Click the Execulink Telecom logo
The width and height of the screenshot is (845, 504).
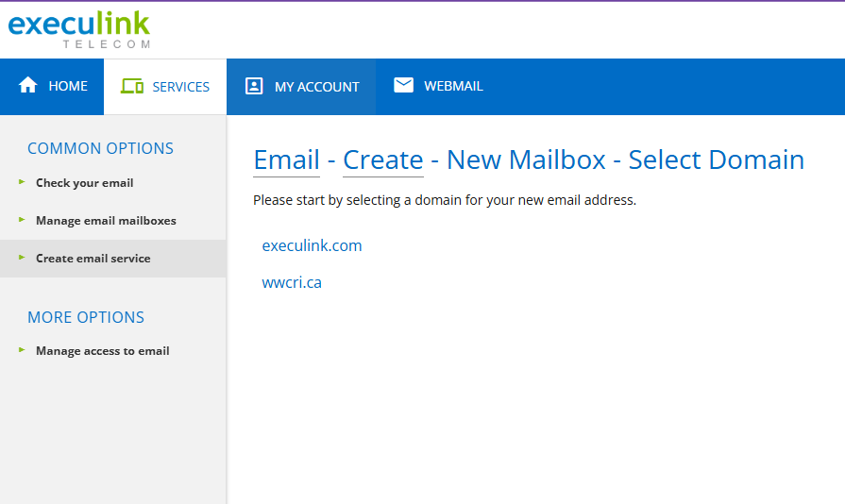coord(79,30)
